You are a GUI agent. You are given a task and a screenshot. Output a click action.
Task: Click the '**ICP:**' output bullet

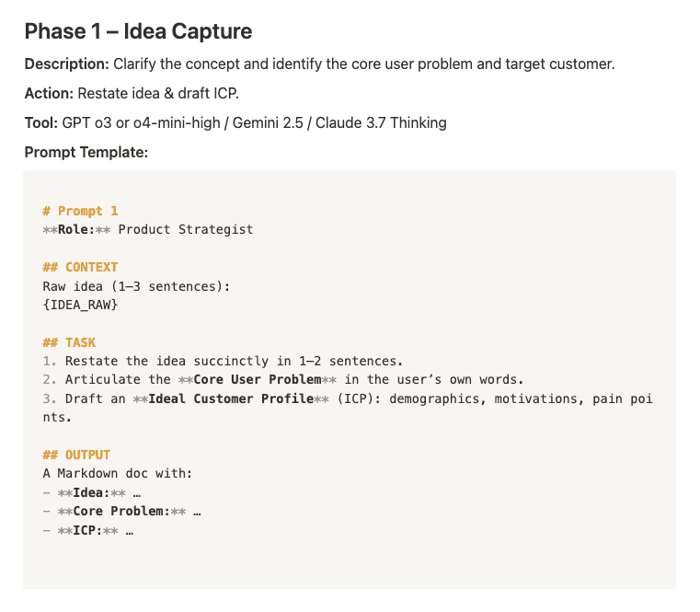(88, 531)
